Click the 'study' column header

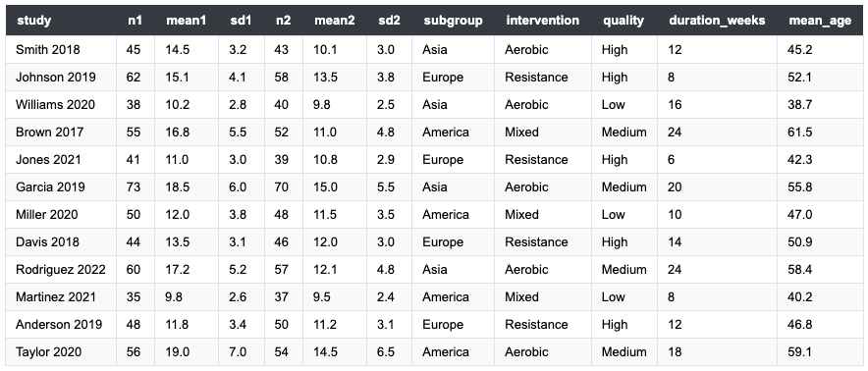33,21
